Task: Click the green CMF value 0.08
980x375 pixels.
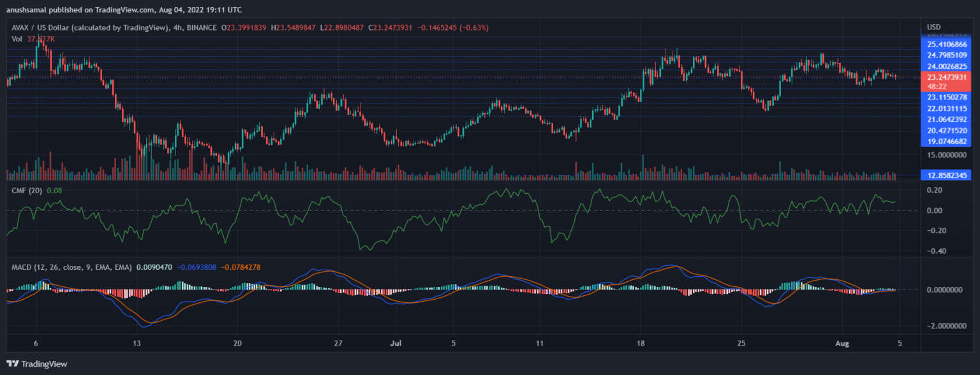Action: [x=59, y=190]
